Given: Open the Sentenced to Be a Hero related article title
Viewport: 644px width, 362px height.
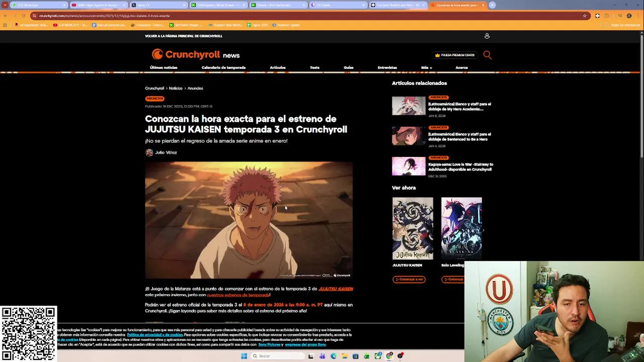Looking at the screenshot, I should [459, 137].
